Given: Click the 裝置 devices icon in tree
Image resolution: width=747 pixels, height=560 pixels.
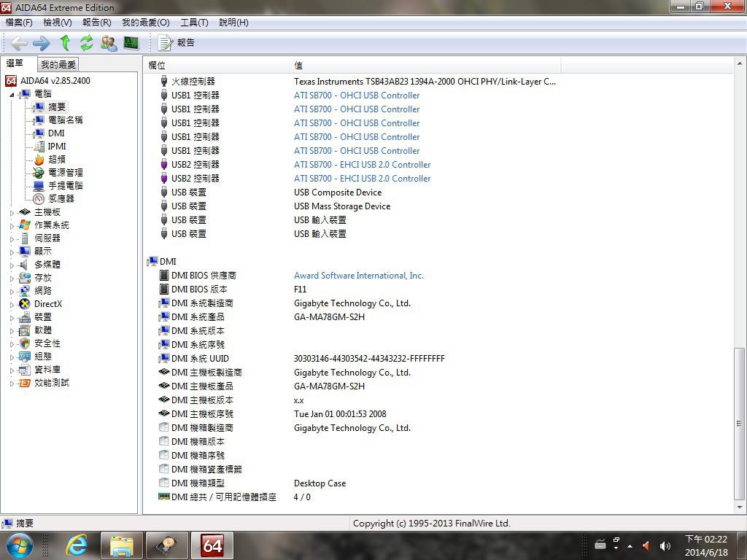Looking at the screenshot, I should click(x=25, y=317).
